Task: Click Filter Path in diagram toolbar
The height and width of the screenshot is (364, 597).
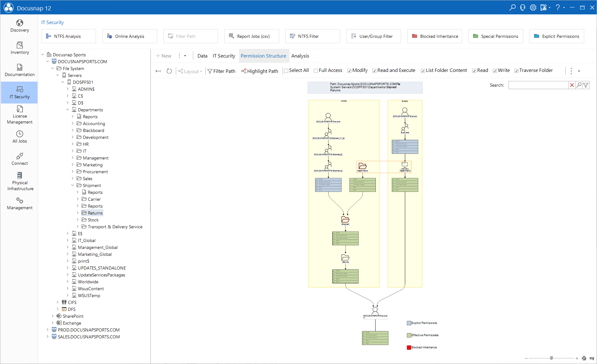Action: (221, 71)
